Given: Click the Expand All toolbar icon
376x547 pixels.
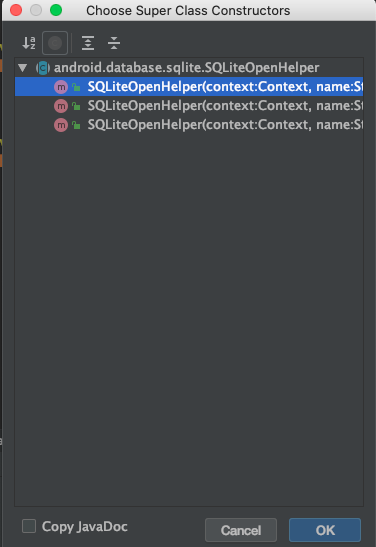Looking at the screenshot, I should coord(88,43).
